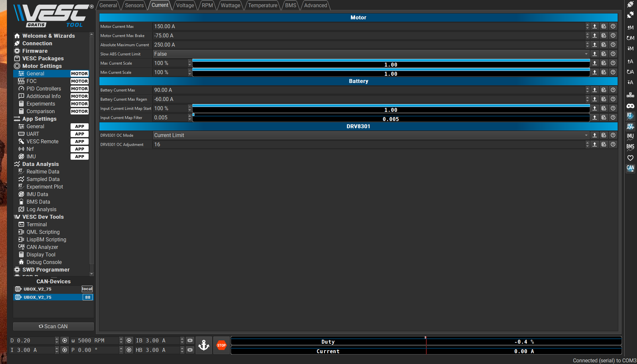
Task: Click the heart icon in right toolbar
Action: pyautogui.click(x=630, y=158)
